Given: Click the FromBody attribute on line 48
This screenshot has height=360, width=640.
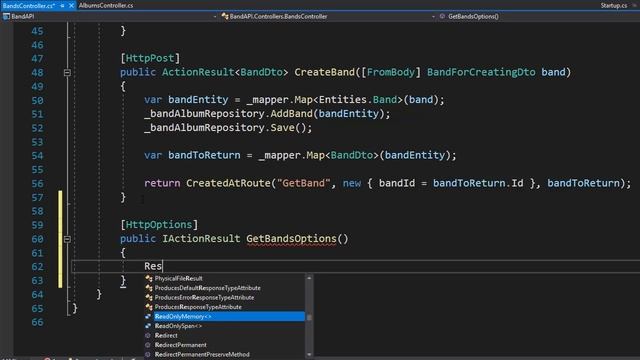Looking at the screenshot, I should [x=391, y=72].
